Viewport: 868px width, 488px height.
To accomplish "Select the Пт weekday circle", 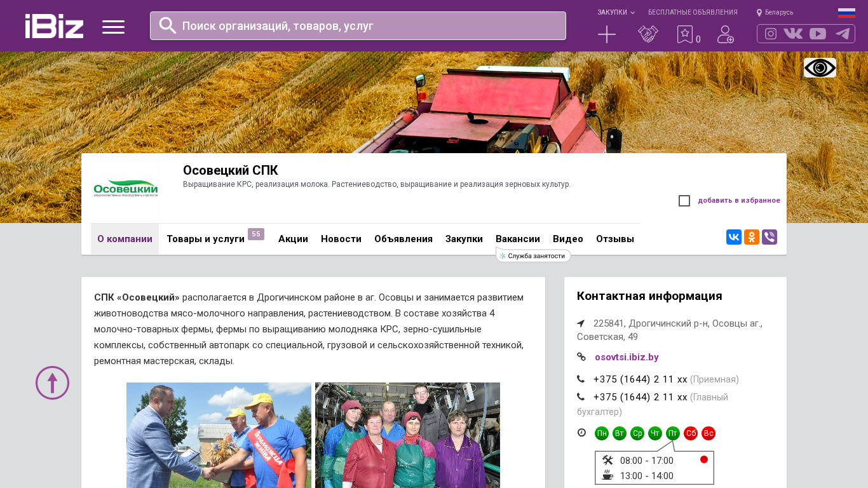I will [673, 433].
